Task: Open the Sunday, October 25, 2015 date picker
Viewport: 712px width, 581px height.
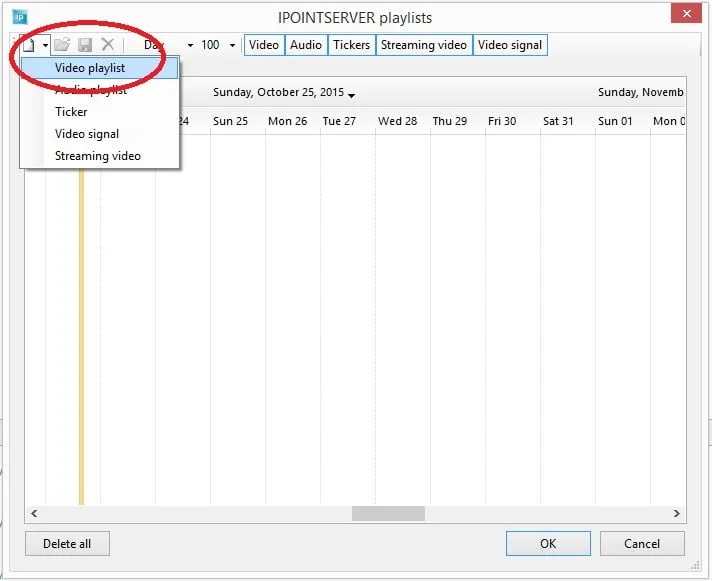Action: (284, 93)
